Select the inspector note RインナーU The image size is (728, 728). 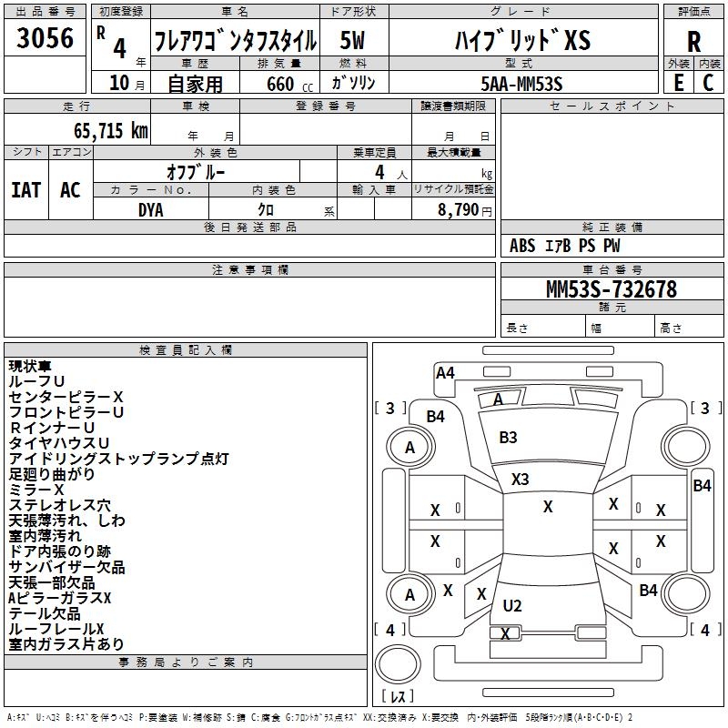52,427
